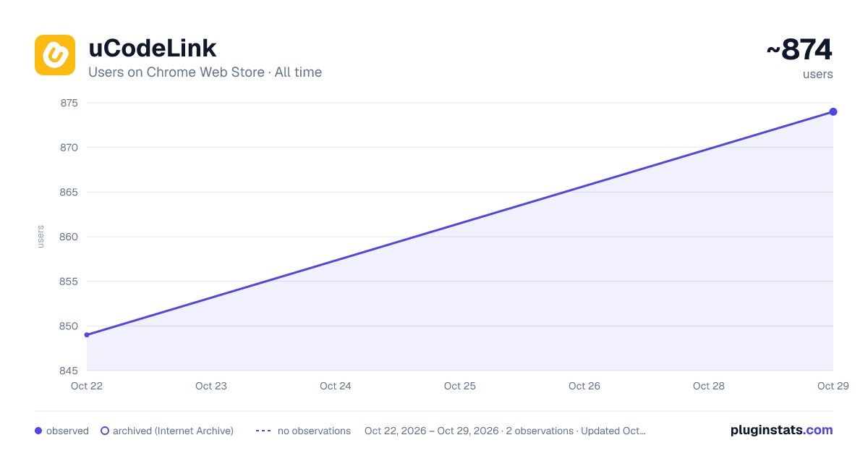Screen dimensions: 868x456
Task: Click the date range and observations text
Action: (505, 431)
